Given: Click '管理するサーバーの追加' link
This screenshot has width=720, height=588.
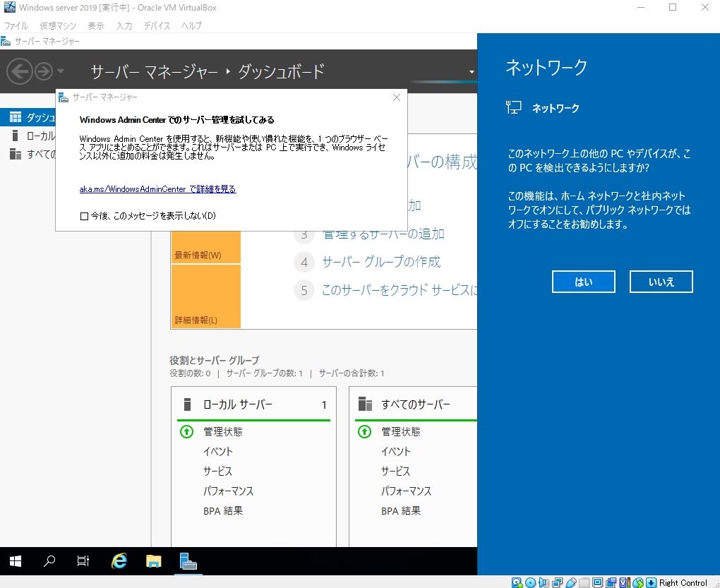Looking at the screenshot, I should click(x=383, y=234).
